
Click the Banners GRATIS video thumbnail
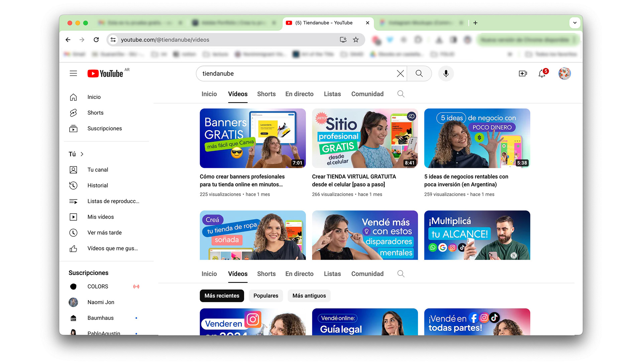coord(252,138)
